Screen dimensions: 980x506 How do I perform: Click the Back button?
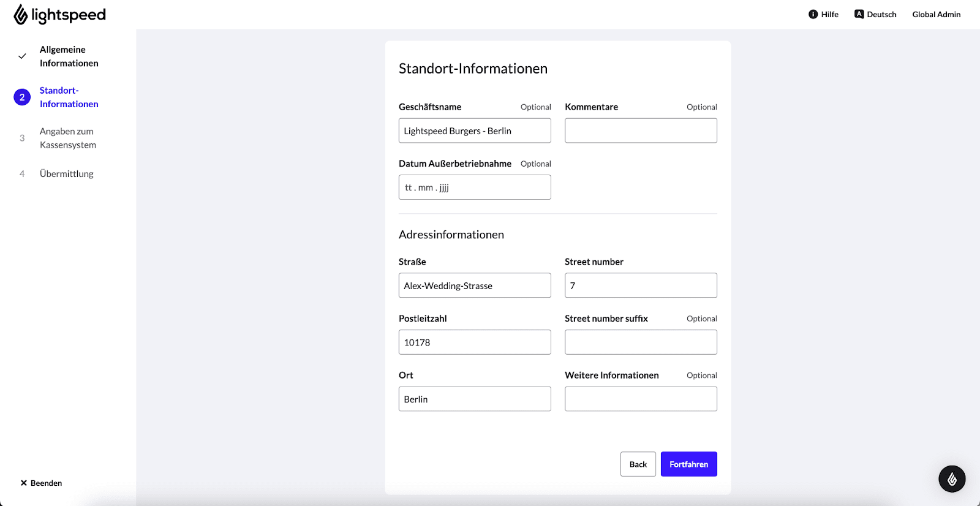[638, 464]
